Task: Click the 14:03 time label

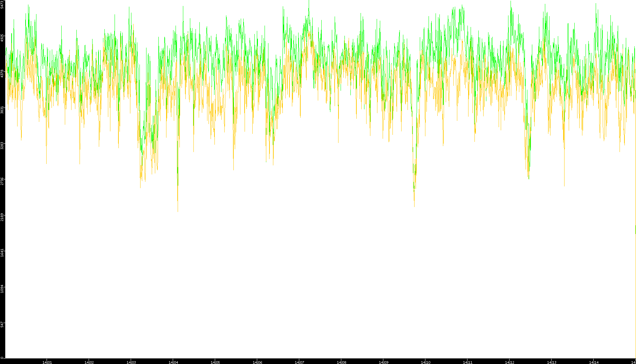Action: (x=131, y=362)
